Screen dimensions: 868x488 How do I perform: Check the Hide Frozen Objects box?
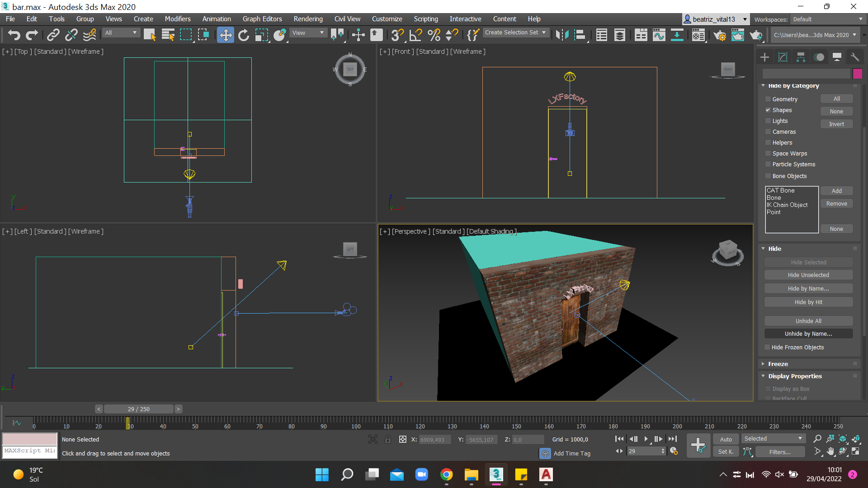tap(767, 347)
